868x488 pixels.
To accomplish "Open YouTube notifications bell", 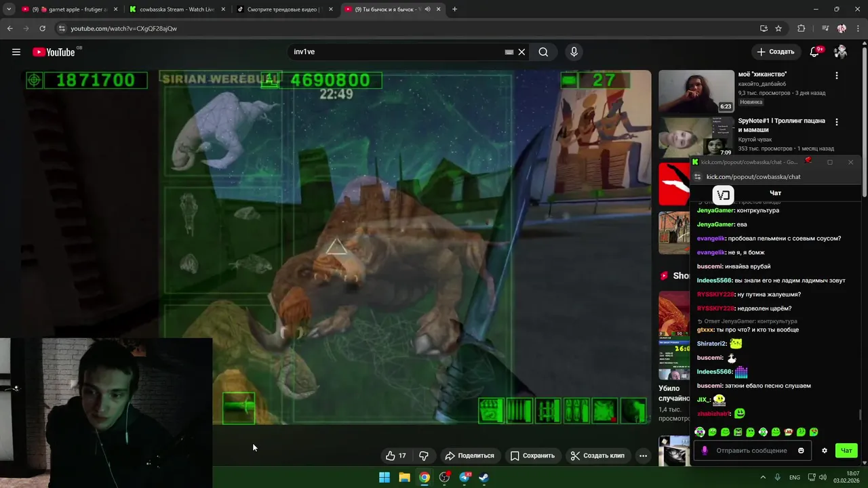I will pos(815,52).
